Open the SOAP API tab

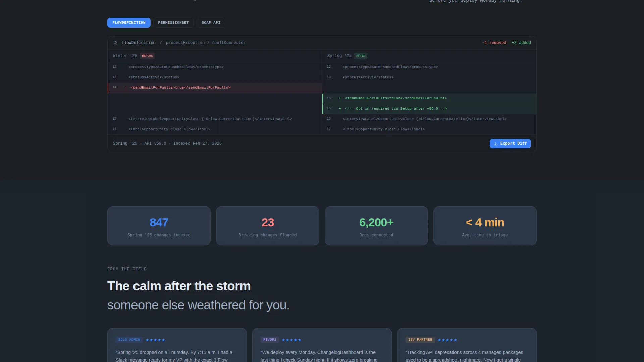tap(211, 23)
